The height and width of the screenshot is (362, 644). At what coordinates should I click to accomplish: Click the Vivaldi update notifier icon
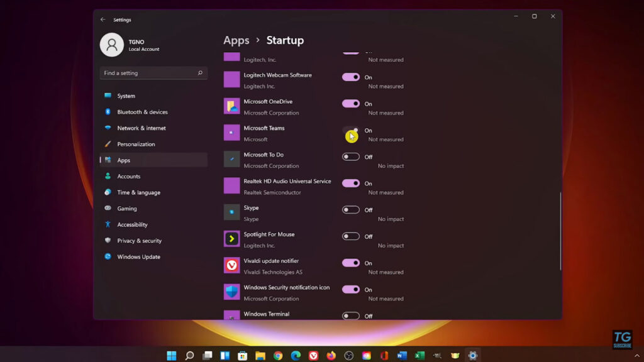tap(231, 265)
